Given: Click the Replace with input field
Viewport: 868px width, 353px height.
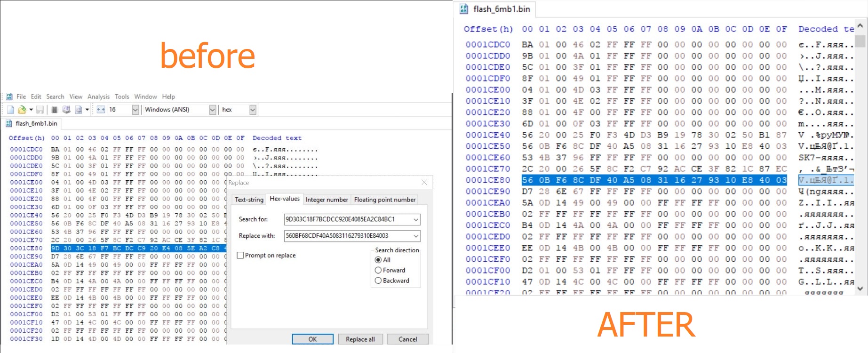Looking at the screenshot, I should pyautogui.click(x=347, y=236).
